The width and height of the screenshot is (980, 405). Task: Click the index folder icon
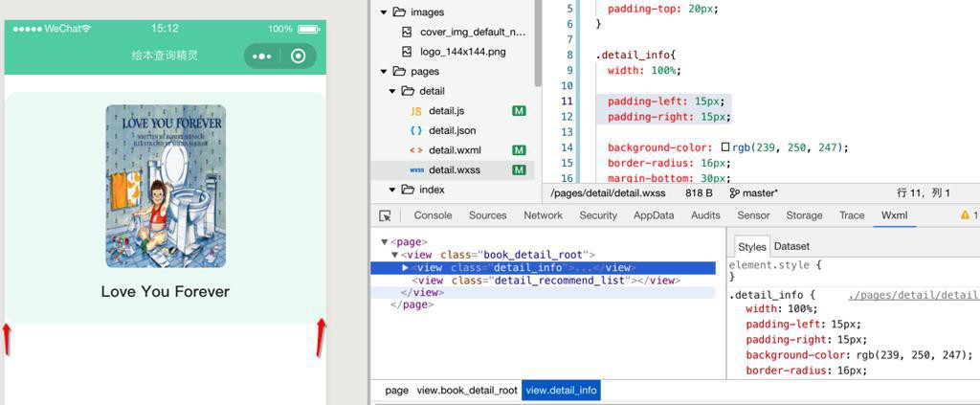(408, 190)
